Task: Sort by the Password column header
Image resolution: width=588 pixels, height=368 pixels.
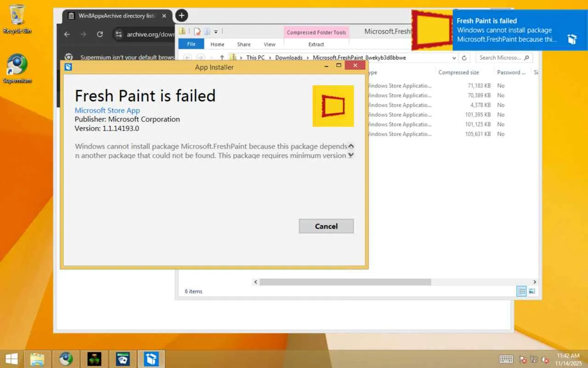Action: (x=511, y=72)
